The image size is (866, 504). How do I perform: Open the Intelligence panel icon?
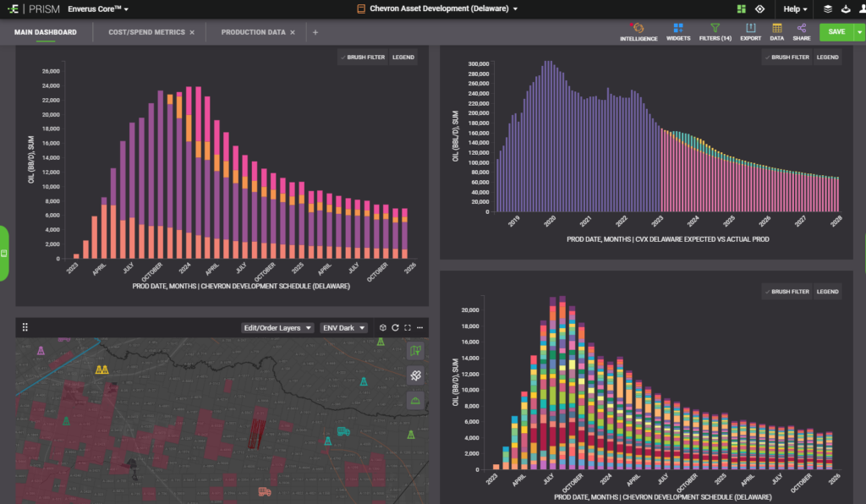[x=639, y=28]
